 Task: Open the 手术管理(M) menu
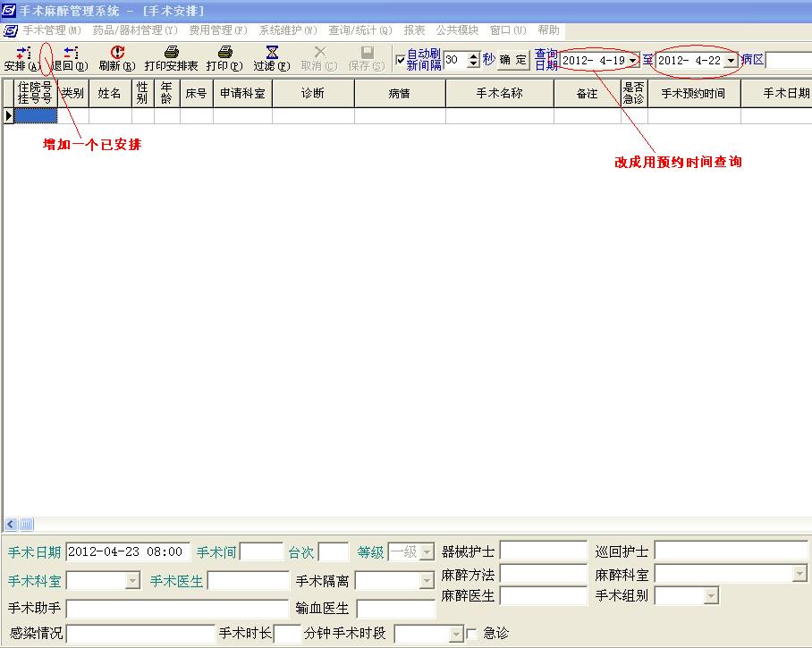click(x=52, y=30)
